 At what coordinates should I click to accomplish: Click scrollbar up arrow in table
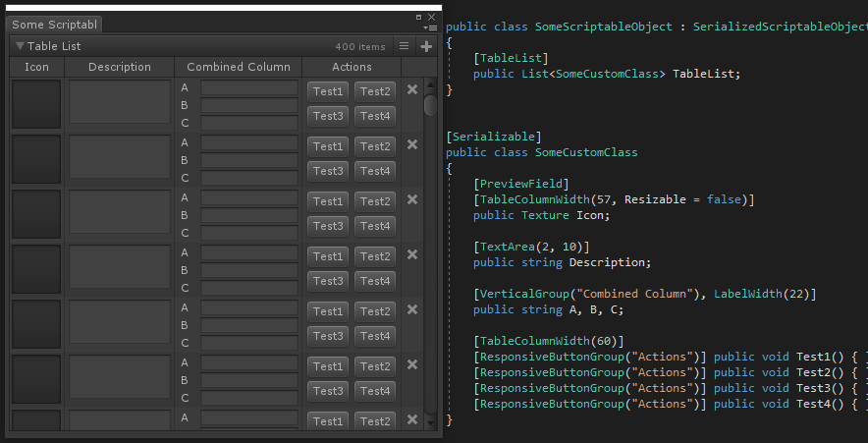coord(430,85)
